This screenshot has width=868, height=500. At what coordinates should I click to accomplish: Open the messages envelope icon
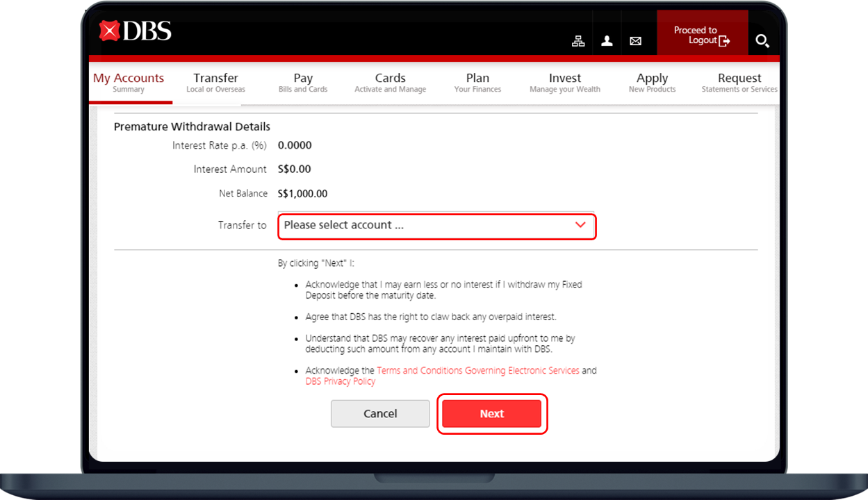point(635,41)
